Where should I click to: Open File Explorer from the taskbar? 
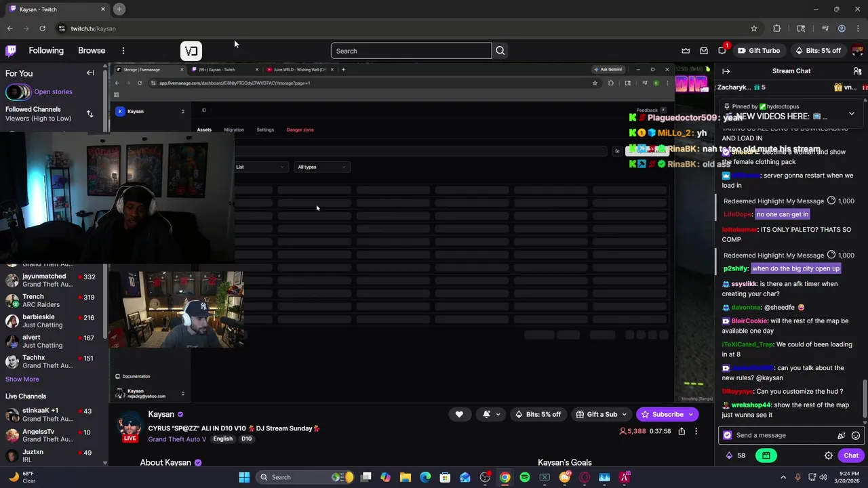[x=406, y=477]
